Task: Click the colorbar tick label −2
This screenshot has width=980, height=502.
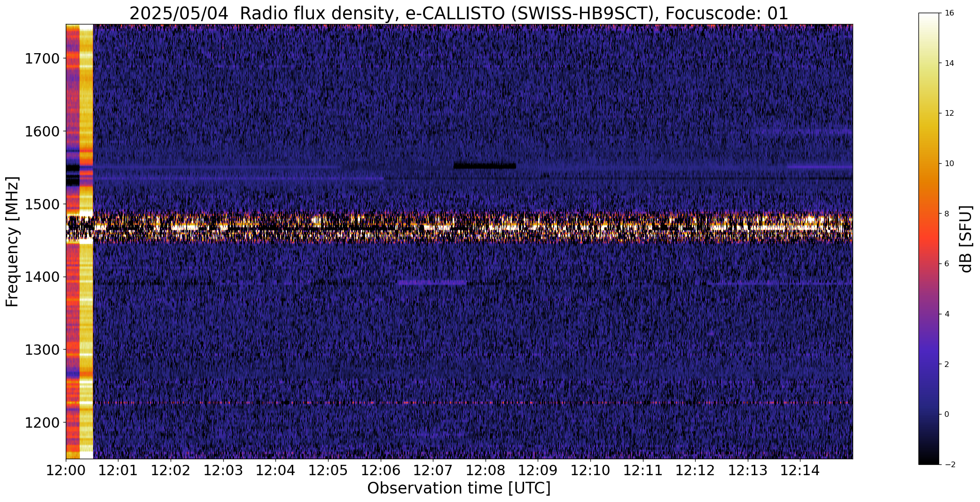Action: 949,465
